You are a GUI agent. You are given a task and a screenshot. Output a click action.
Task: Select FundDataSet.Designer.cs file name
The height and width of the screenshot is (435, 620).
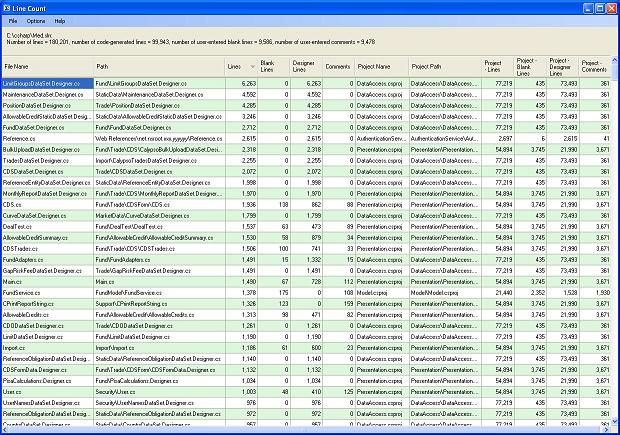tap(34, 128)
